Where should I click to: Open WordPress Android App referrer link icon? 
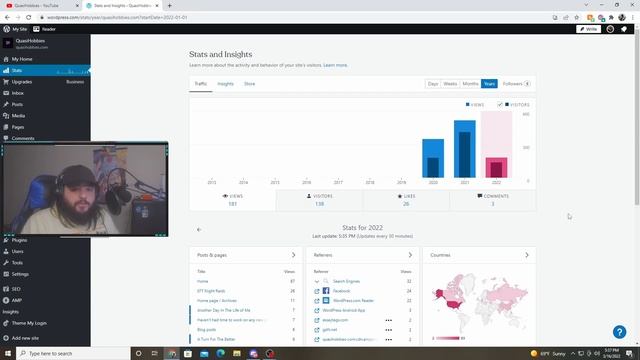(x=317, y=311)
